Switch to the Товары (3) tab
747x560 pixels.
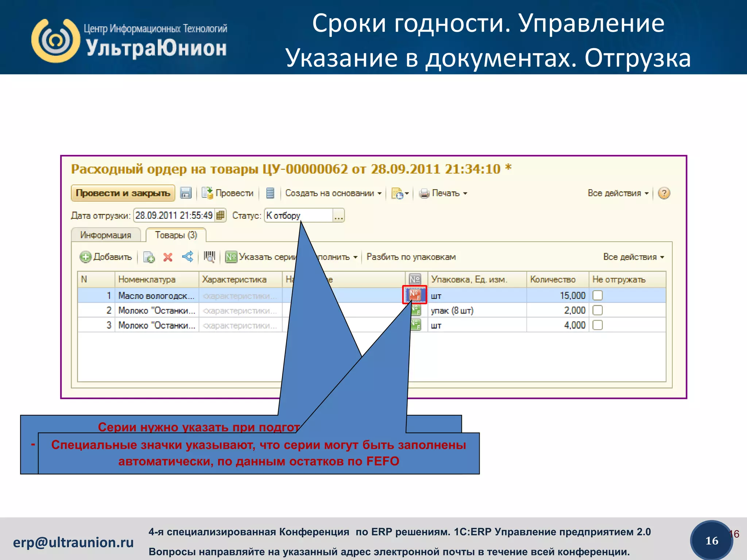(176, 235)
